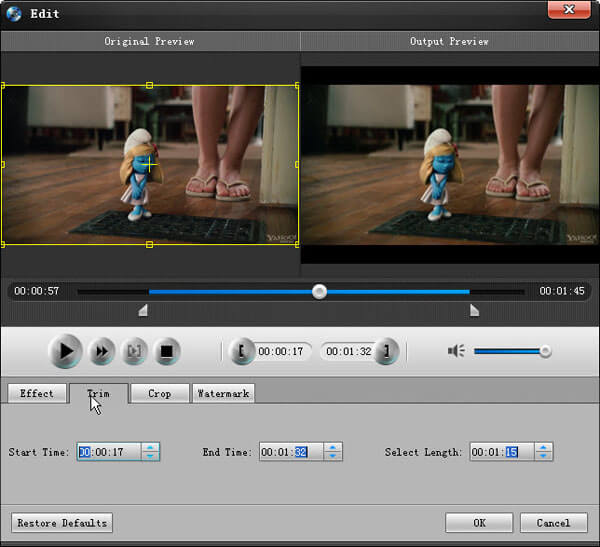Decrease Select Length with down arrow
Screen dimensions: 600x547
point(543,456)
